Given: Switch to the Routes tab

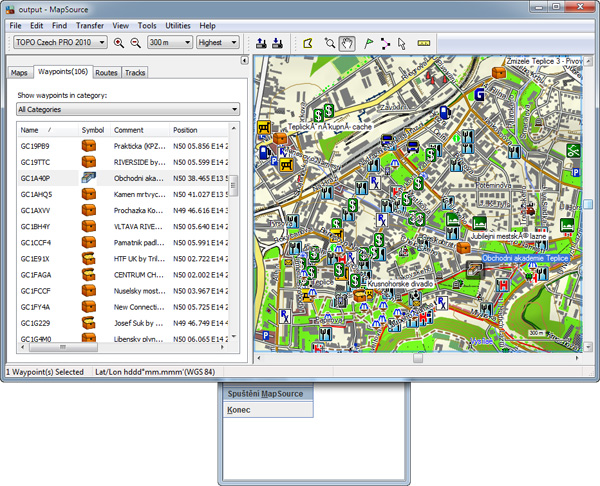Looking at the screenshot, I should tap(107, 73).
